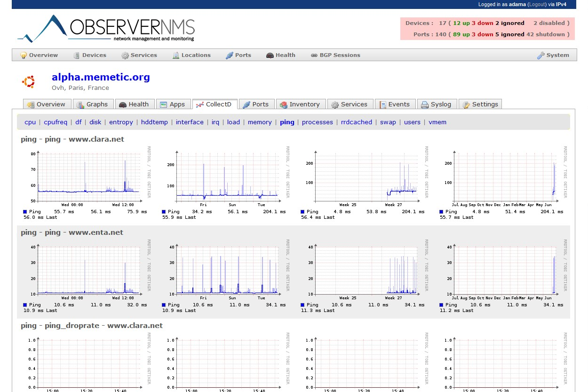588x392 pixels.
Task: Click the Logout link
Action: pyautogui.click(x=537, y=4)
